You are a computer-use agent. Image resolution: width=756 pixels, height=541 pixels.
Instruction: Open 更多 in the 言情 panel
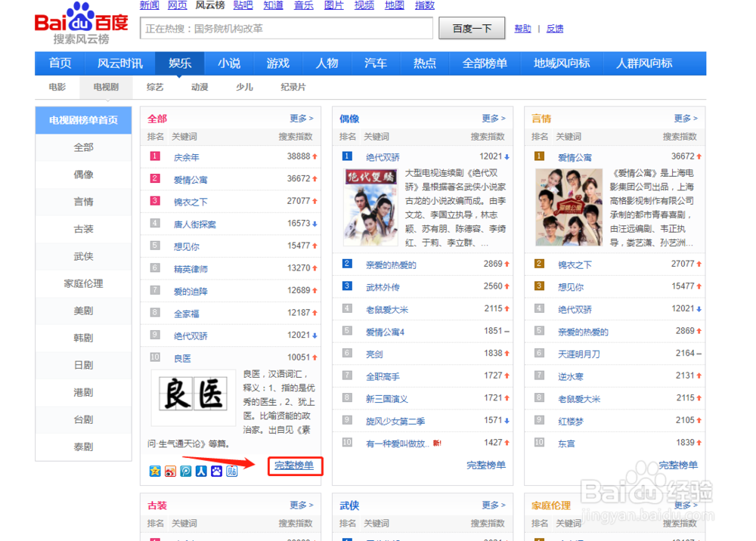686,119
